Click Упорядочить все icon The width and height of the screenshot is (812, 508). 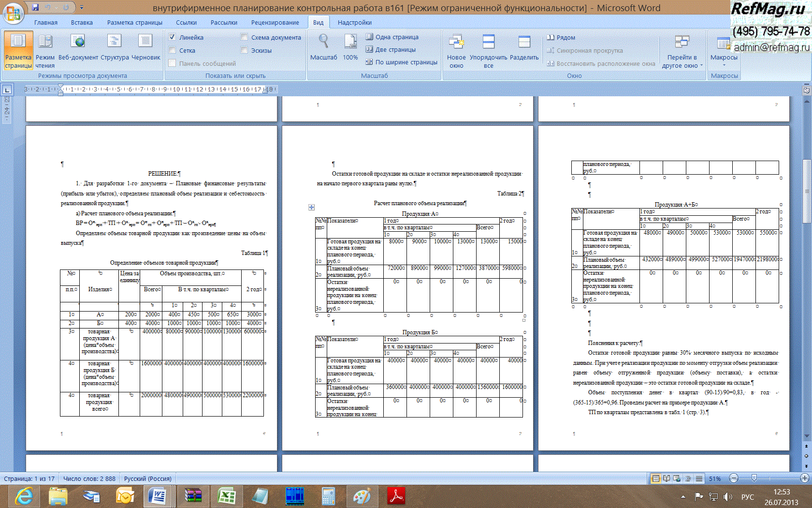(489, 43)
